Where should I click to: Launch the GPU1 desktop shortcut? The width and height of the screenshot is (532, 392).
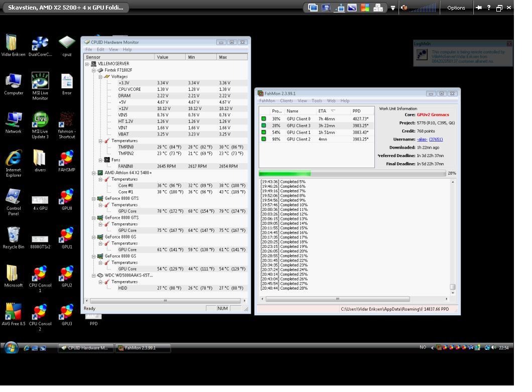67,238
